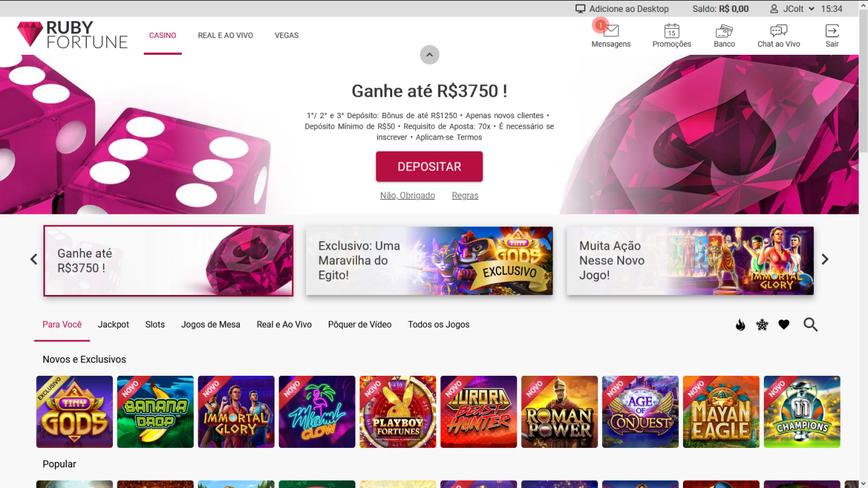Open the Banana Drop game thumbnail
This screenshot has height=488, width=868.
click(155, 412)
